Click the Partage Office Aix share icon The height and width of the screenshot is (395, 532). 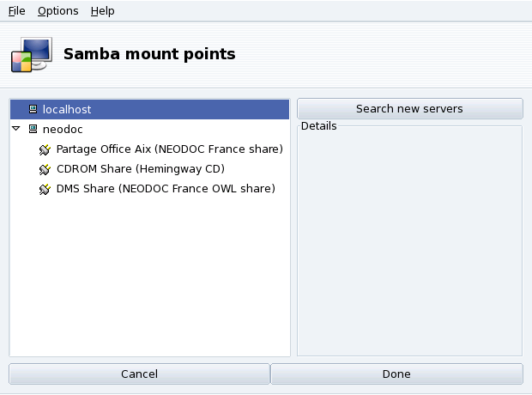(x=45, y=149)
